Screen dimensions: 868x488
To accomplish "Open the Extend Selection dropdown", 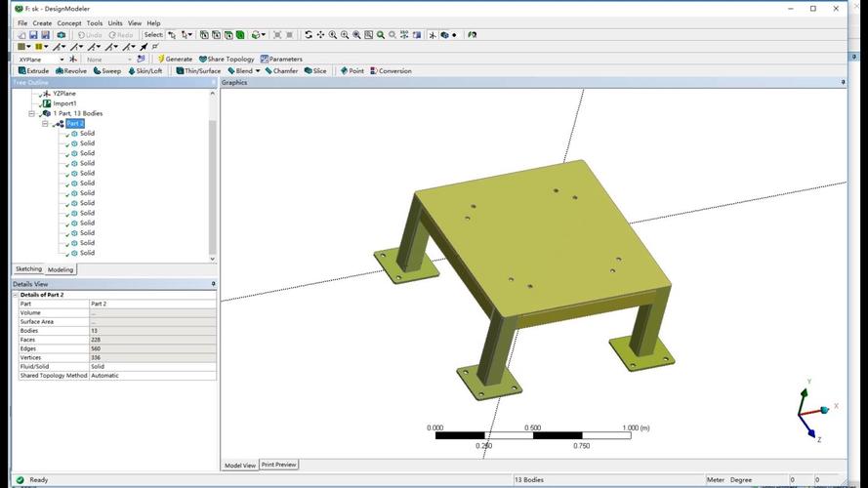I will coord(258,35).
